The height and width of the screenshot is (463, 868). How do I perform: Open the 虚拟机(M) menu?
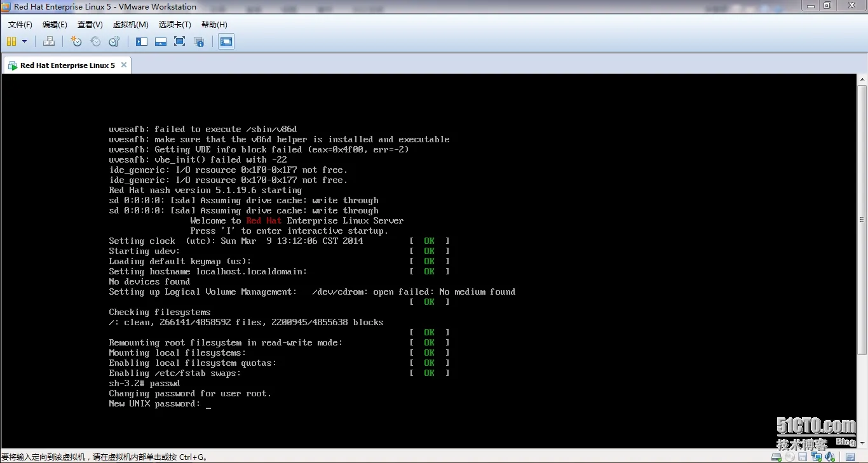tap(130, 24)
